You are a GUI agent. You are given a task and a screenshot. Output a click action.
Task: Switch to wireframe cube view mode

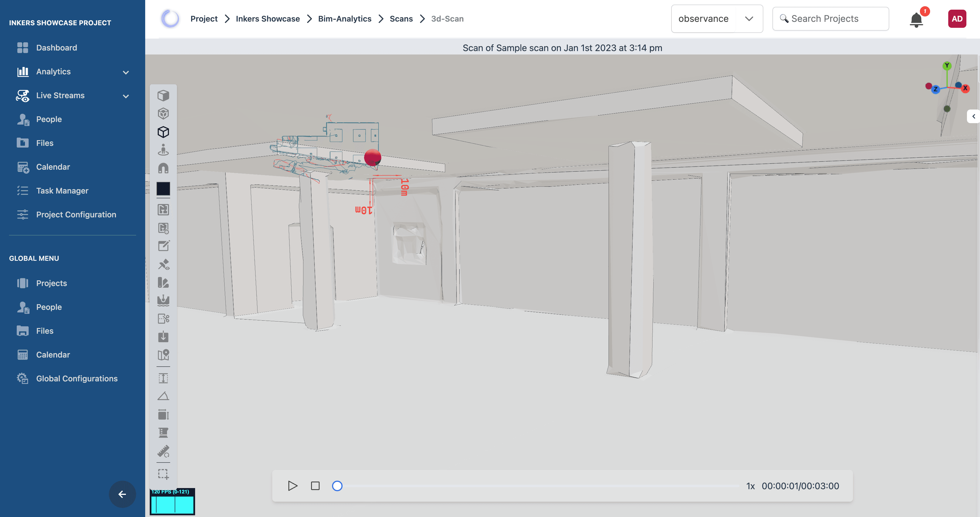point(163,114)
